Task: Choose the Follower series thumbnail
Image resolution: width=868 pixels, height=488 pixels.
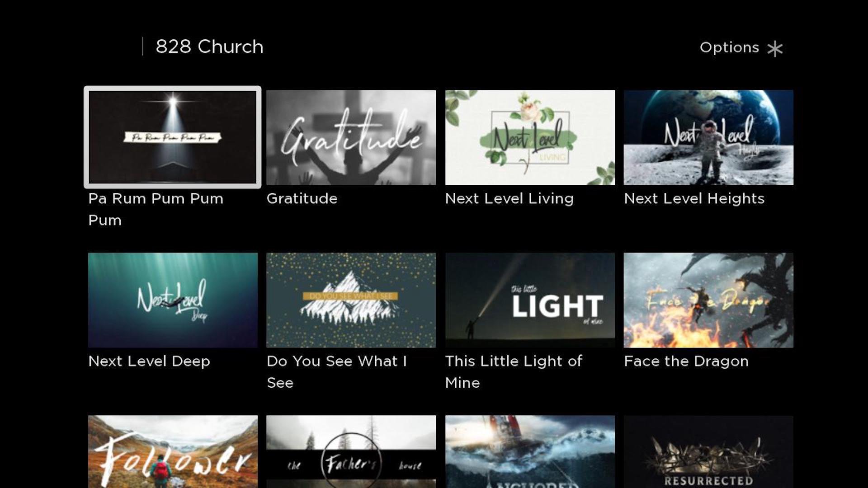Action: (x=173, y=452)
